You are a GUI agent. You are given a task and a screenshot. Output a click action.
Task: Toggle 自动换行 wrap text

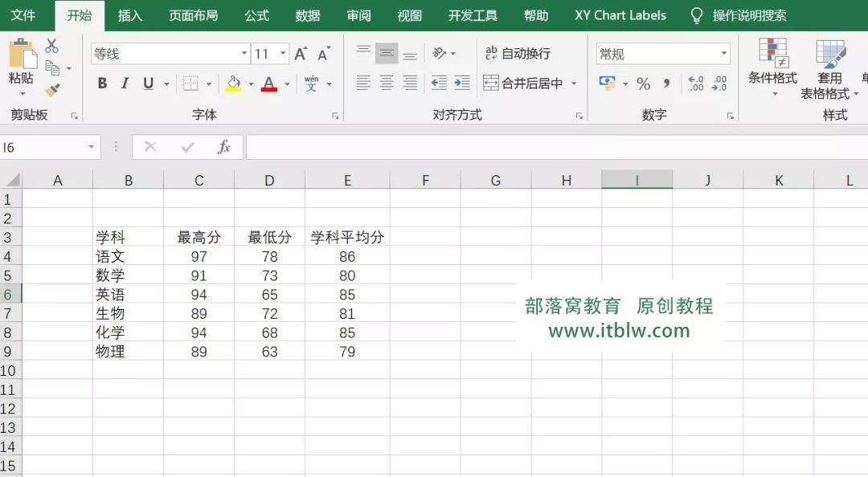coord(518,54)
